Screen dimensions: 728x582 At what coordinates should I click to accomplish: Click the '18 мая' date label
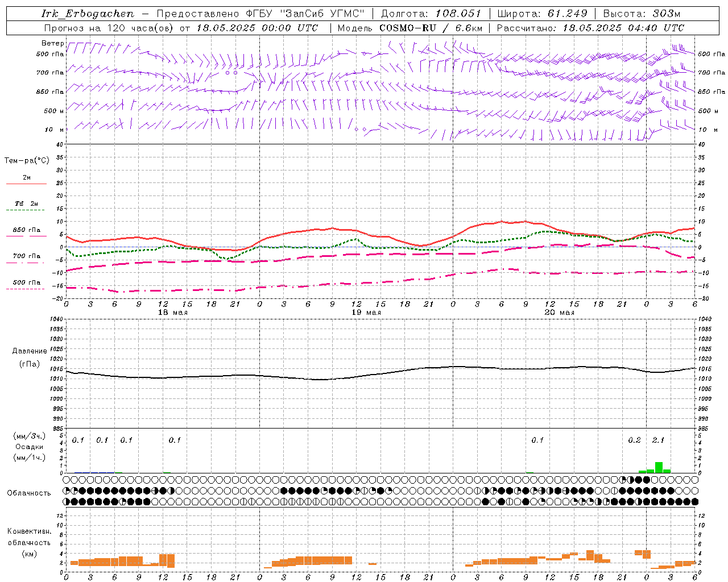click(172, 313)
